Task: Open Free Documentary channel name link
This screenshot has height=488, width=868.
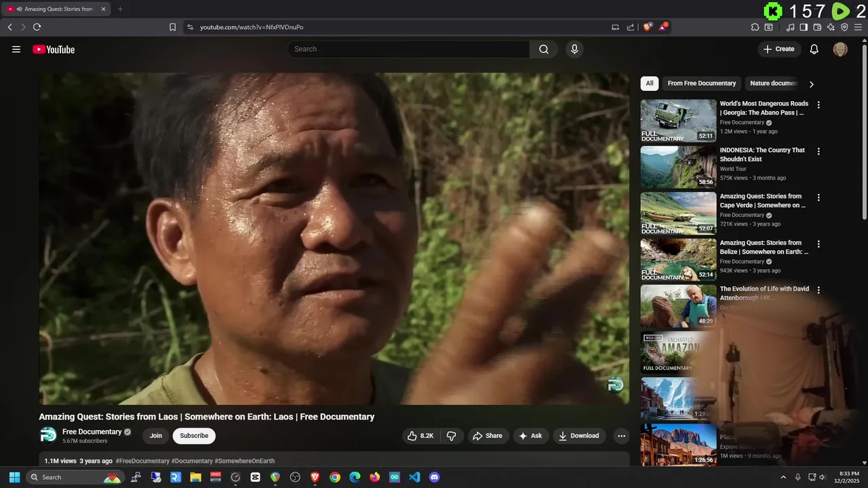Action: point(92,432)
